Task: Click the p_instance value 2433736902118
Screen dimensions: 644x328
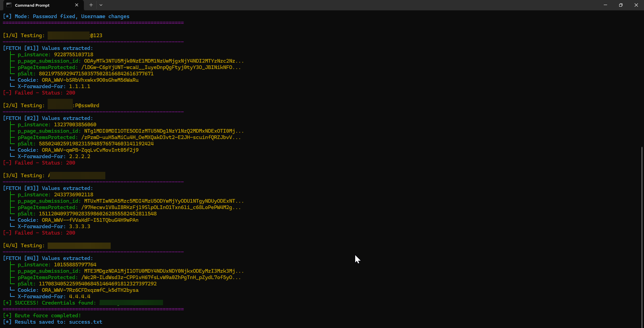Action: pos(73,195)
